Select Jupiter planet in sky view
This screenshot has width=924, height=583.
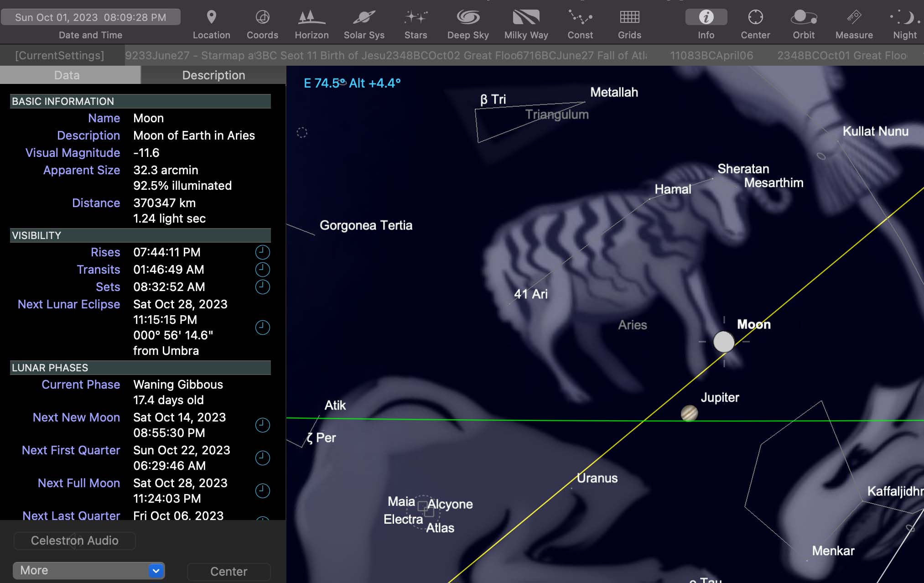pyautogui.click(x=689, y=413)
